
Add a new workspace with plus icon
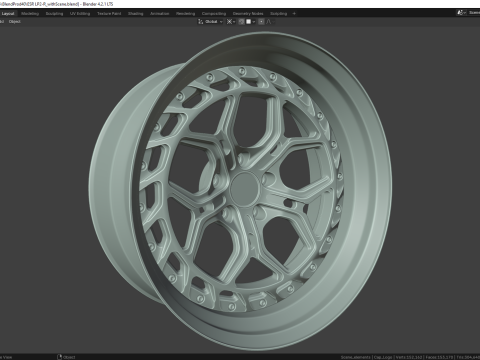tap(294, 14)
